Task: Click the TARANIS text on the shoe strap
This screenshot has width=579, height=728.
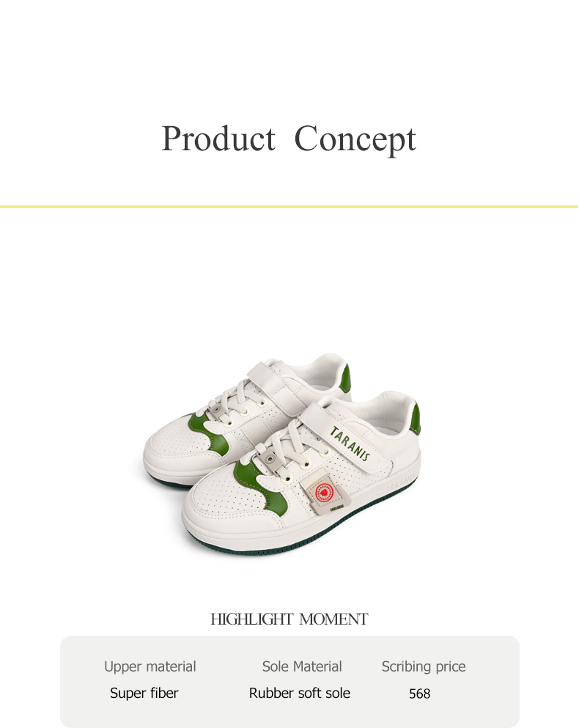Action: tap(350, 444)
